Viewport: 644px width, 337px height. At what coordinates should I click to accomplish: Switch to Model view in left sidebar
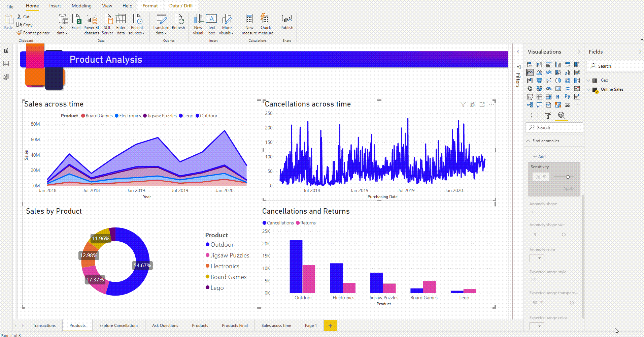coord(6,77)
